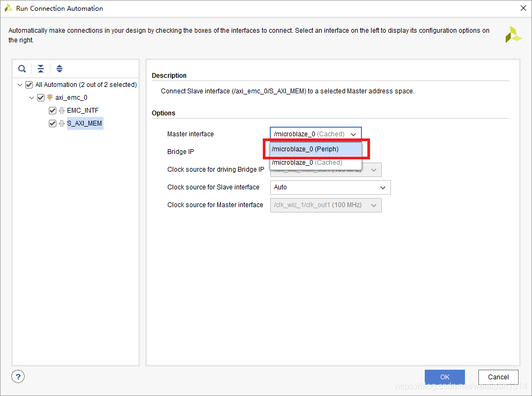
Task: Click the search icon in tree toolbar
Action: pyautogui.click(x=22, y=69)
